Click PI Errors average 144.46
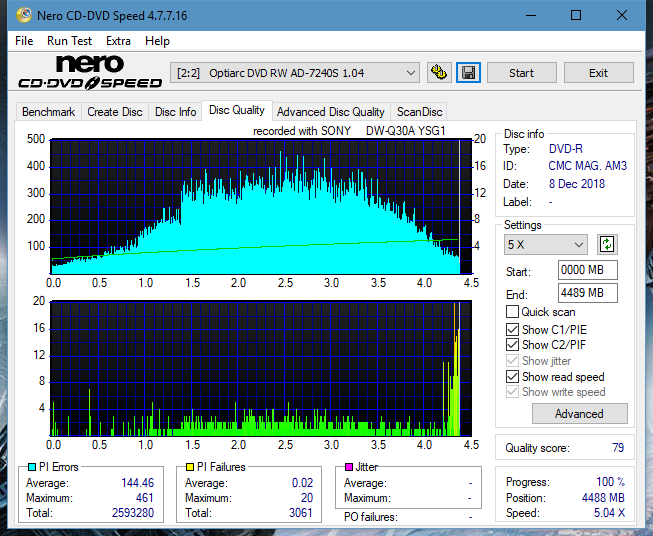Screen dimensions: 653x536 pyautogui.click(x=137, y=483)
